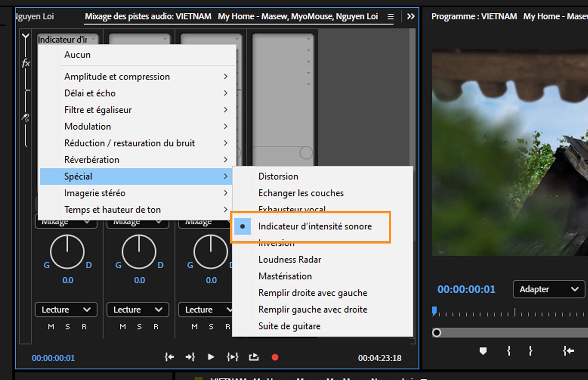Viewport: 588px width, 380px height.
Task: Open the mixer panel menu hamburger icon
Action: tap(390, 16)
